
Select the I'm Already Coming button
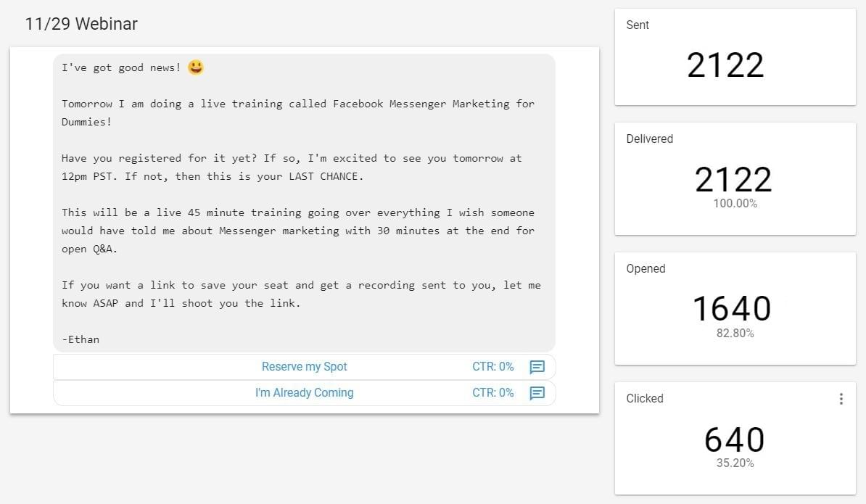[x=304, y=393]
